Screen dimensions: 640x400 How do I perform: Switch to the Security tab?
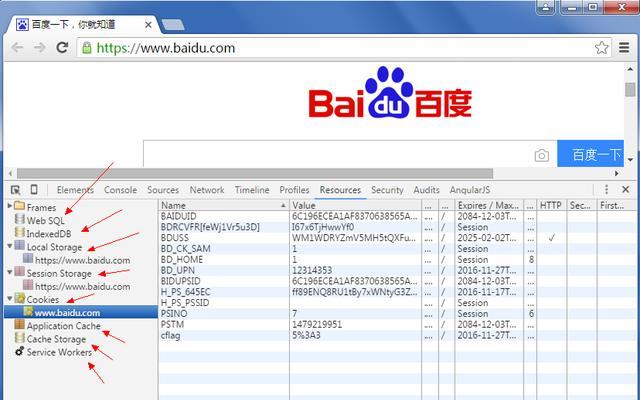tap(387, 190)
